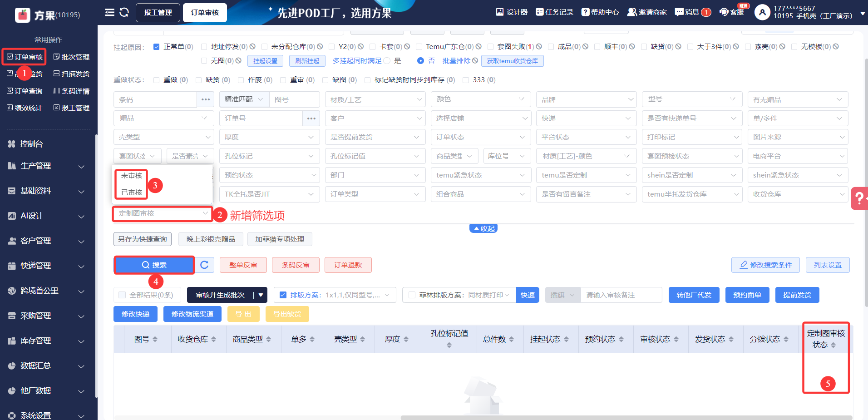Toggle the 排版方案 checkbox
This screenshot has height=420, width=868.
[283, 295]
